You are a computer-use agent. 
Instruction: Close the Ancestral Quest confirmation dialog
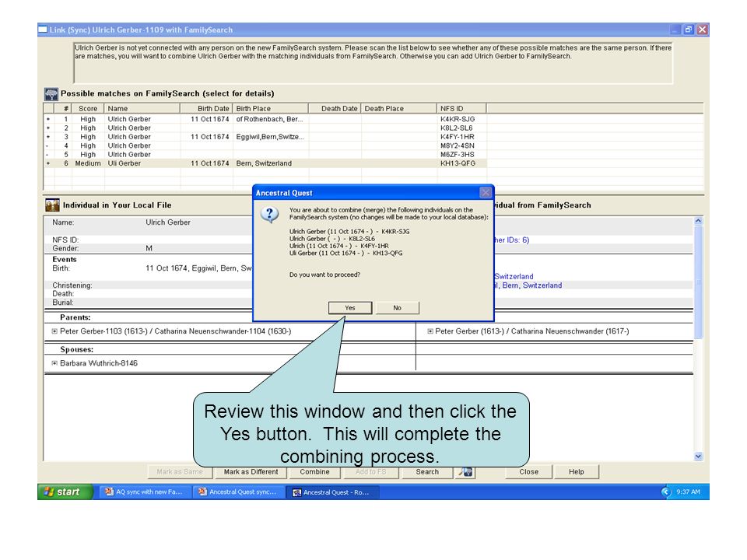(x=486, y=192)
